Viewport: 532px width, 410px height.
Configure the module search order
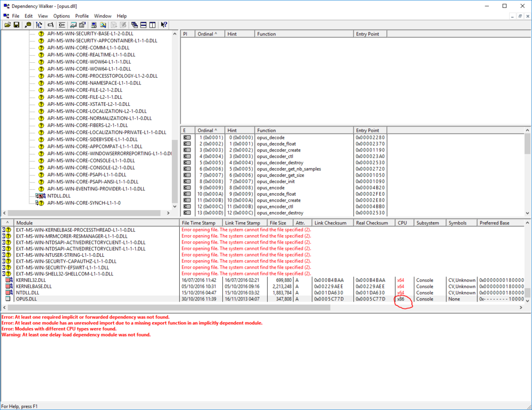click(x=72, y=24)
